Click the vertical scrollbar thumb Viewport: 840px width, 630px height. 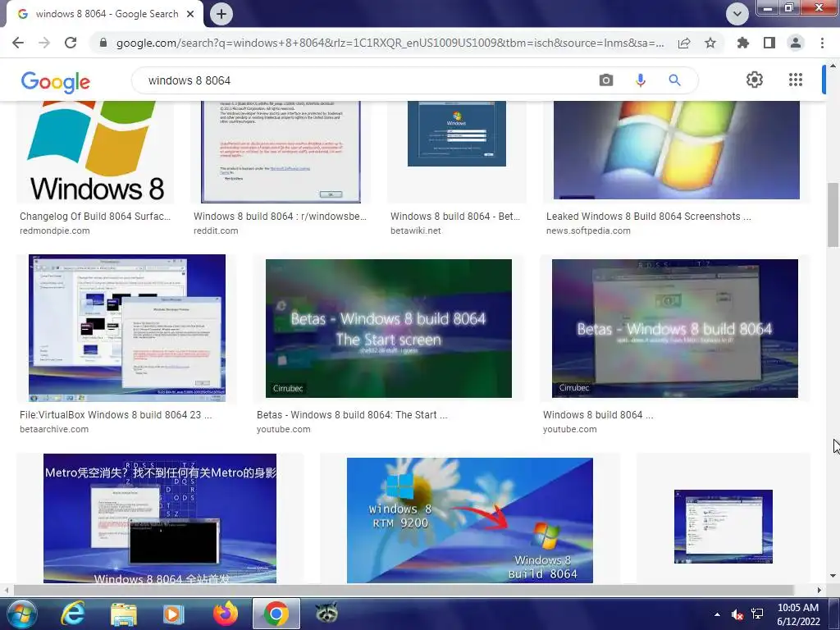click(833, 214)
